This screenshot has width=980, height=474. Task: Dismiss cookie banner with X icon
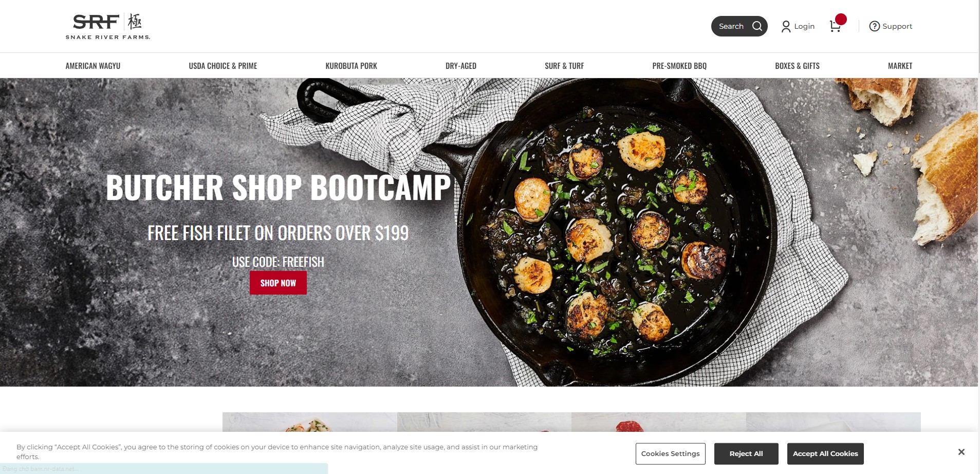[961, 452]
